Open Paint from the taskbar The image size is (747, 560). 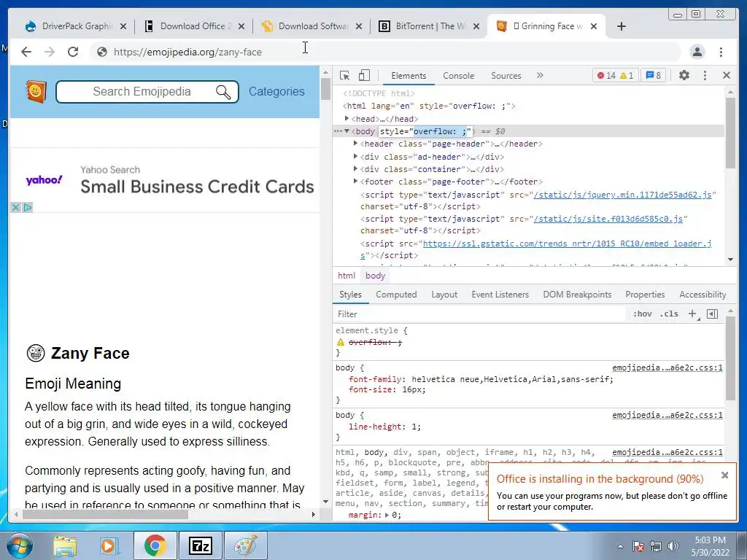(245, 545)
